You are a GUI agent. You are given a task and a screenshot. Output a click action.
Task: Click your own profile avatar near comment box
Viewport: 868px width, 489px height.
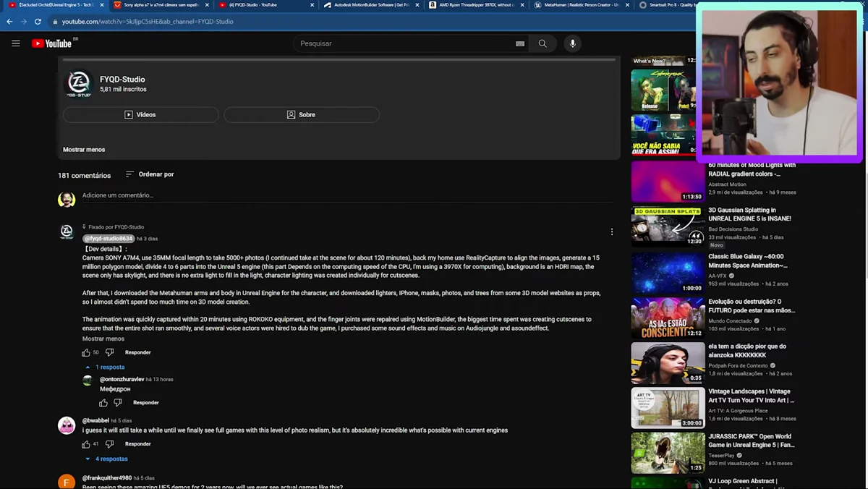pos(67,200)
